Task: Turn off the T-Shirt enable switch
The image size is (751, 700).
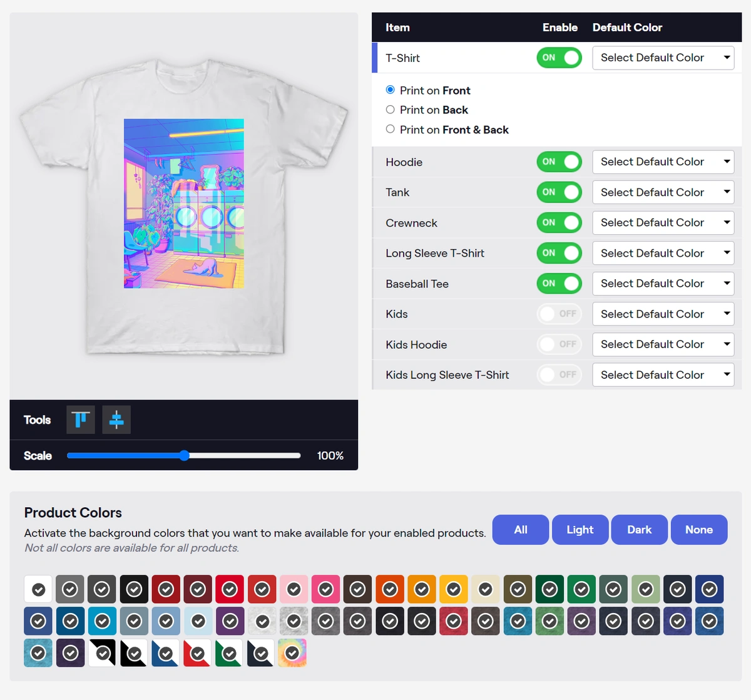Action: point(559,58)
